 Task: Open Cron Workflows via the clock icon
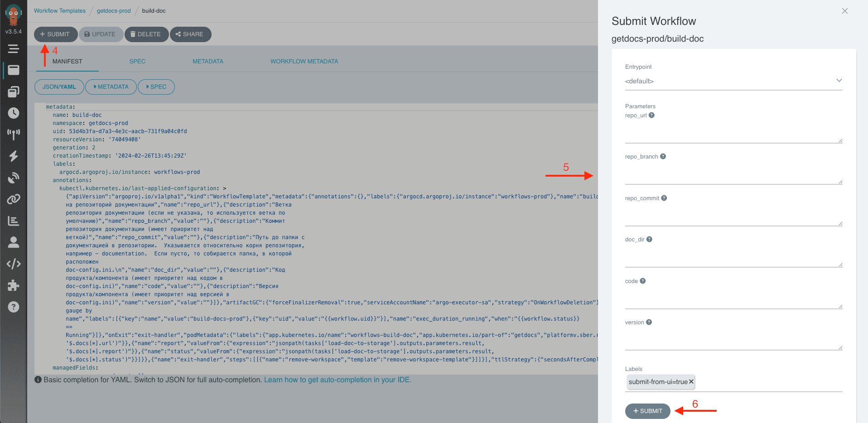[x=14, y=113]
